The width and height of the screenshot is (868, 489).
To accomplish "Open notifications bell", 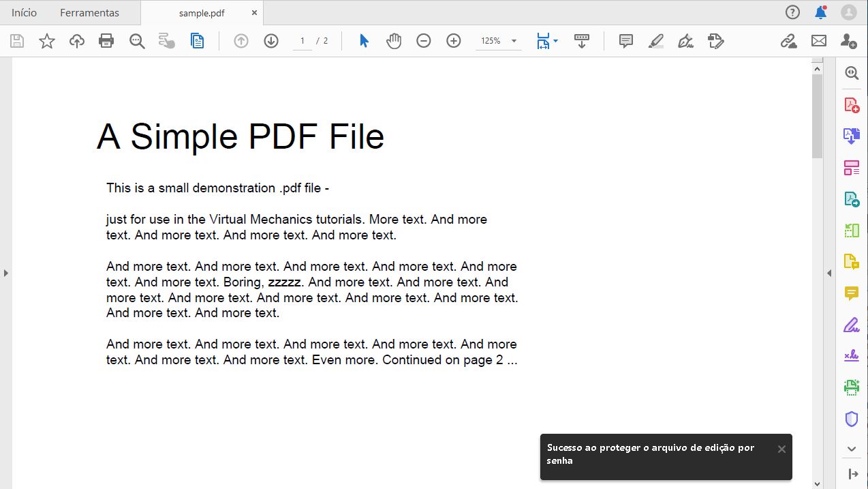I will tap(821, 12).
